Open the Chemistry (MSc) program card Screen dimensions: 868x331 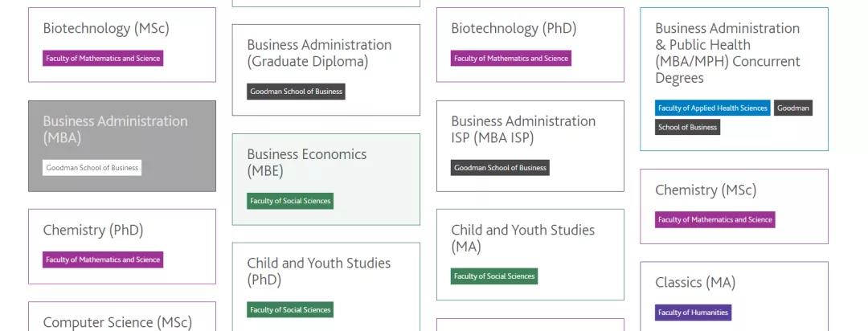(x=734, y=206)
